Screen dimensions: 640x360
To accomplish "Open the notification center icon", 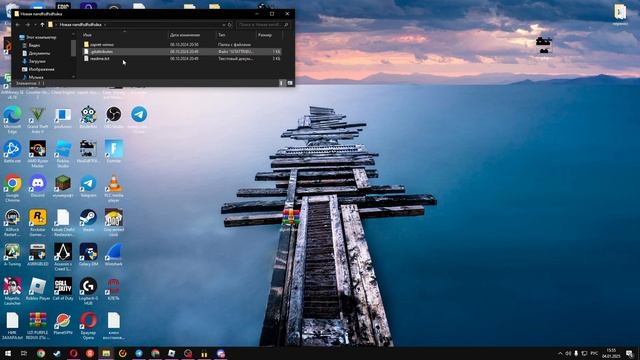I will (629, 353).
